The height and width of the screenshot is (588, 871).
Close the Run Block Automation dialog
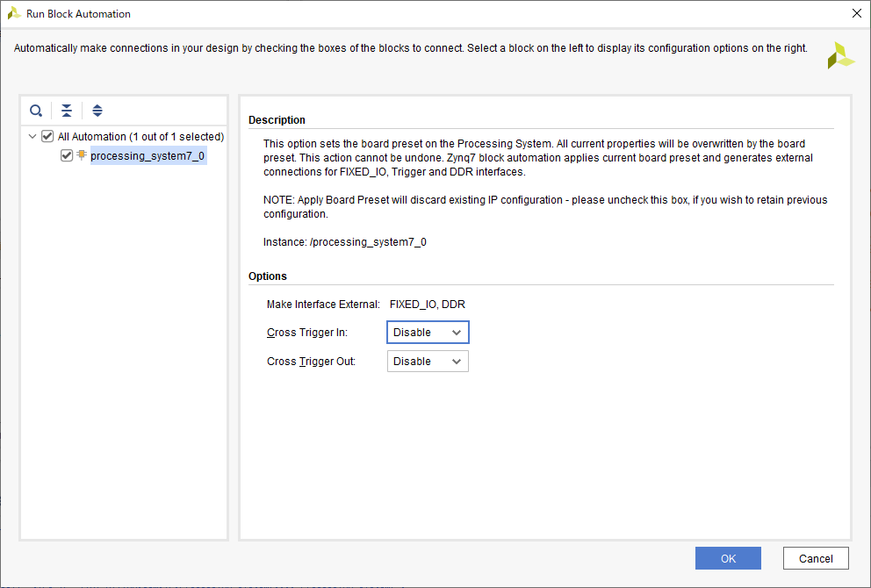[857, 13]
